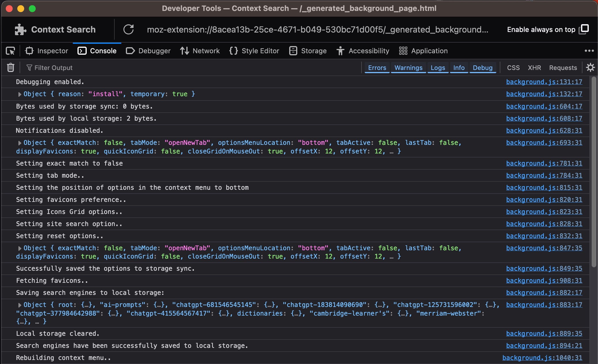Viewport: 598px width, 364px height.
Task: Expand the Object beginning with root
Action: [x=20, y=305]
